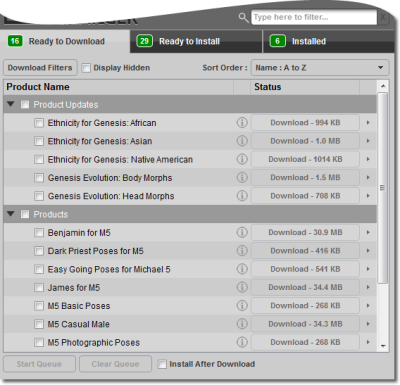Open info icon for James for M5

(x=242, y=287)
